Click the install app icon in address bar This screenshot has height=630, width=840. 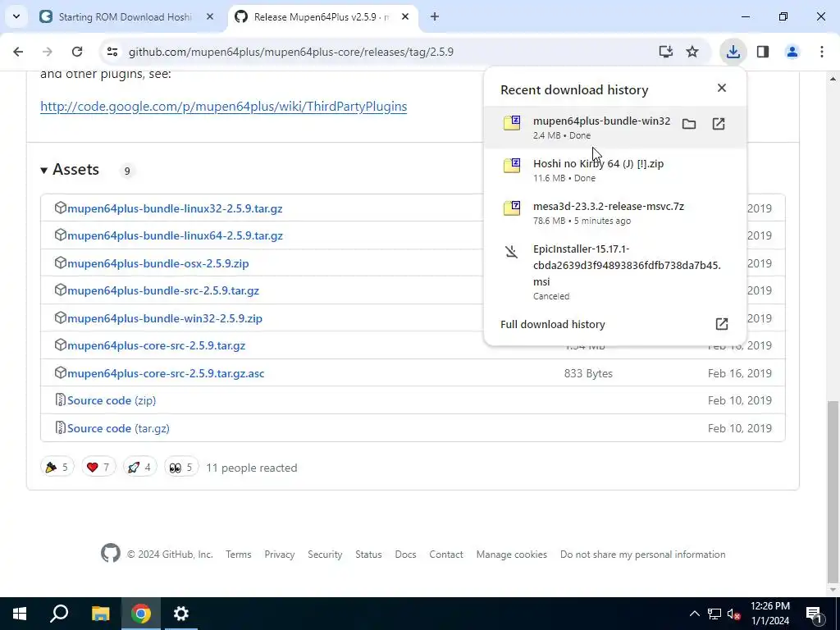point(665,52)
